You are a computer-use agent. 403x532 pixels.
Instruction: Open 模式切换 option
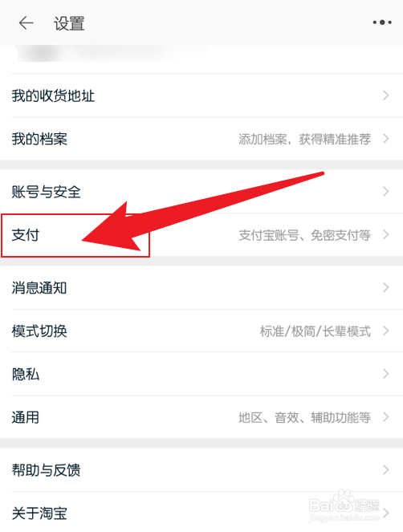201,331
